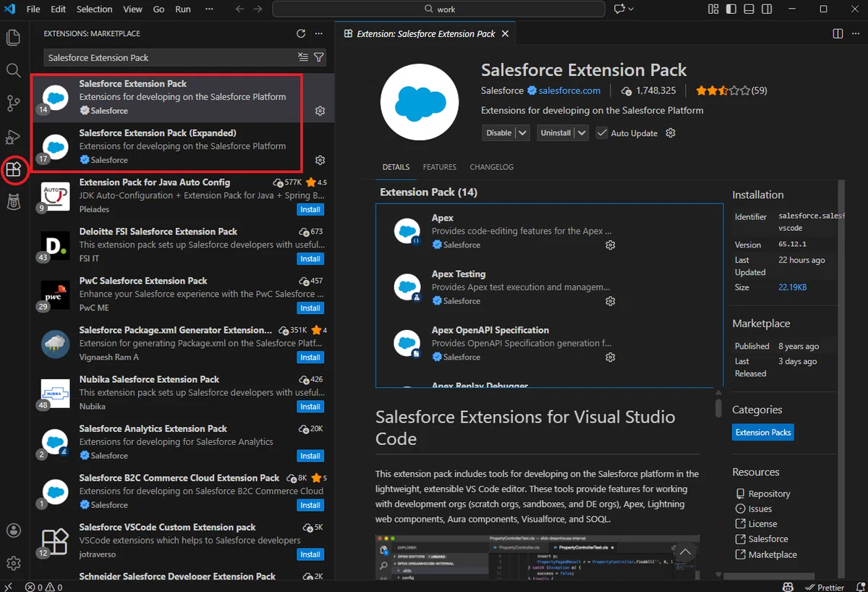868x592 pixels.
Task: Open Customize Layout button
Action: 713,9
